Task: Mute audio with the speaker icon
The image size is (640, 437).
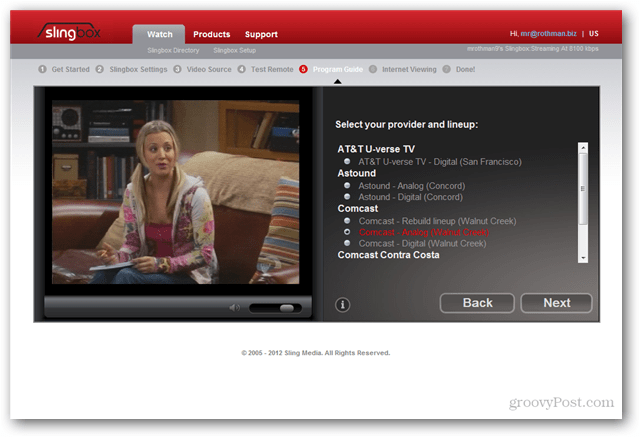Action: (234, 308)
